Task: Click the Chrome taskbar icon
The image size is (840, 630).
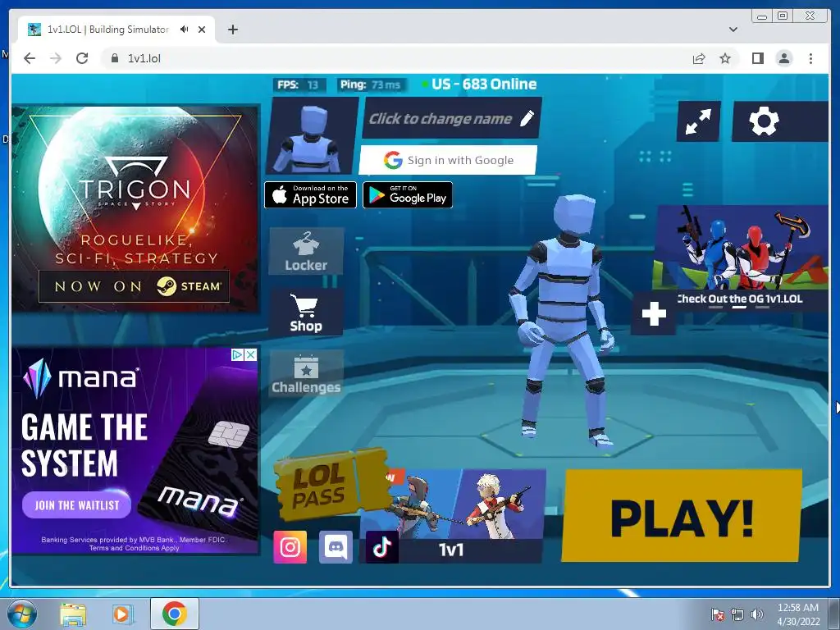Action: 175,614
